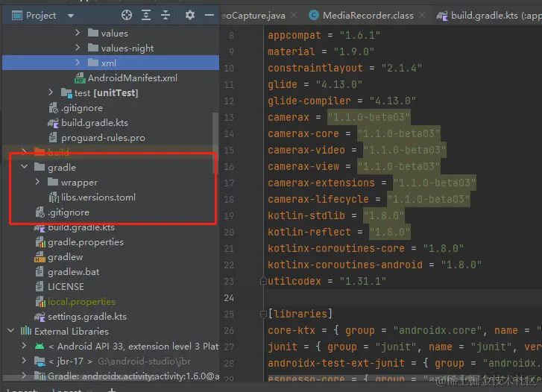
Task: Open settings.gradle.kts file
Action: [x=87, y=316]
